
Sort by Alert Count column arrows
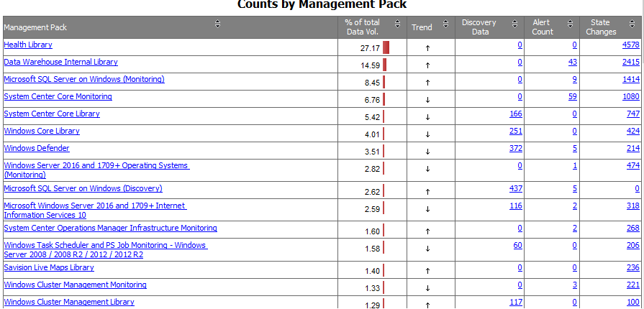(570, 24)
